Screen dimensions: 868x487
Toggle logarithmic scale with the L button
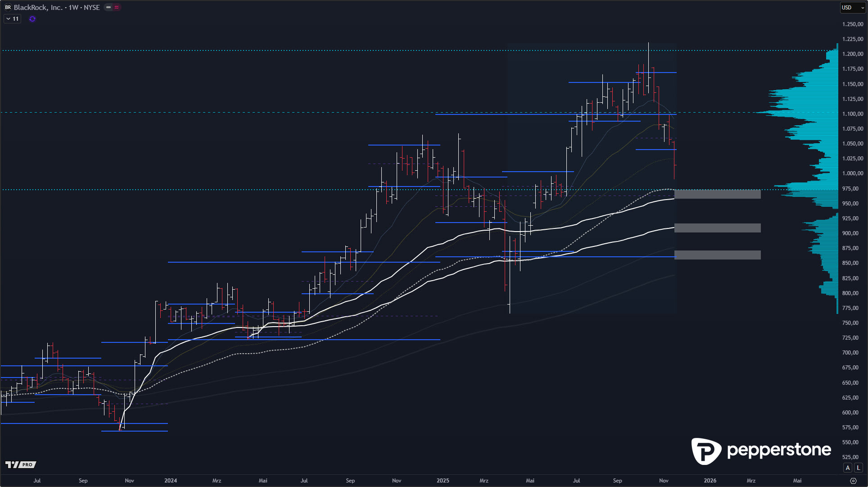pos(859,468)
